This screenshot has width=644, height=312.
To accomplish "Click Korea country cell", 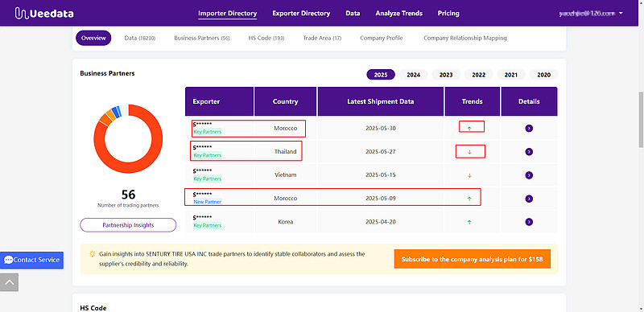I will point(286,222).
